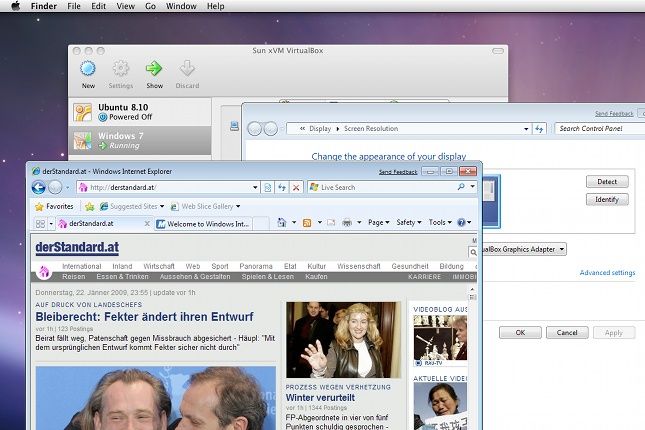Open the Panorama section
The image size is (645, 430).
[256, 266]
